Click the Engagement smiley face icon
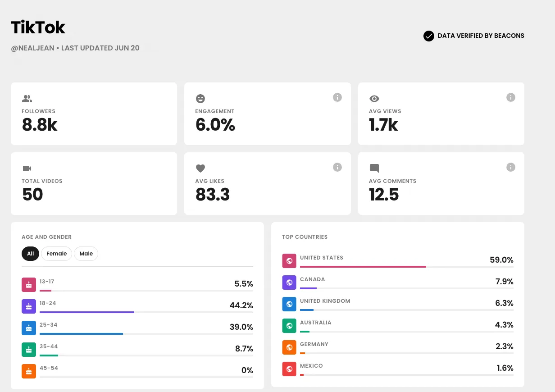Screen dimensions: 555x392 coord(200,99)
